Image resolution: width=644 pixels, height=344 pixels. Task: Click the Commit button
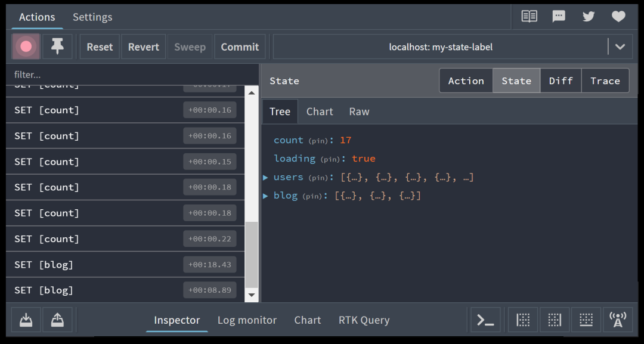click(240, 47)
